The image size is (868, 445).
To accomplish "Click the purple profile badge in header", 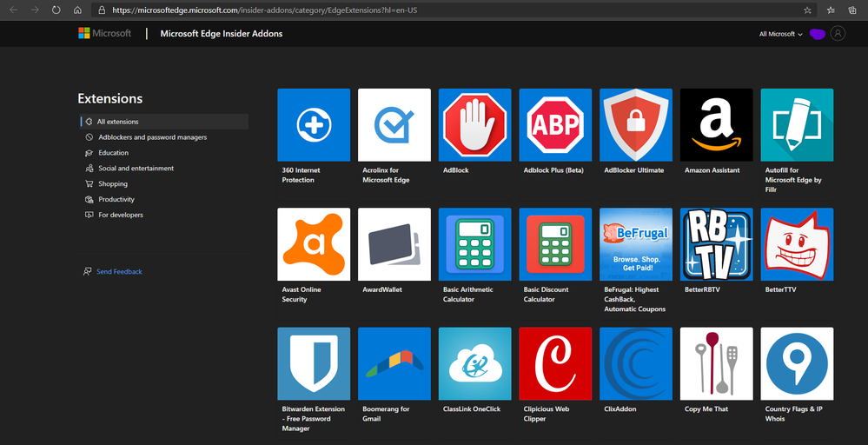I will click(817, 34).
